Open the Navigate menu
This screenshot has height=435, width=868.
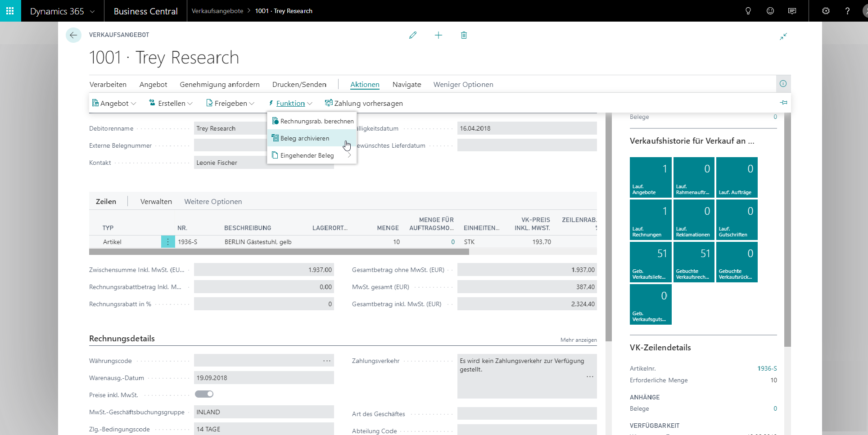tap(407, 84)
